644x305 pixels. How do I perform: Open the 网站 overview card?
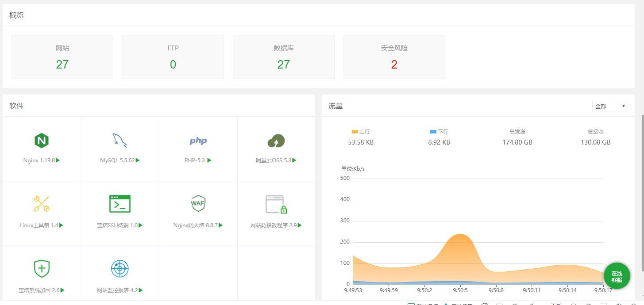[x=62, y=57]
